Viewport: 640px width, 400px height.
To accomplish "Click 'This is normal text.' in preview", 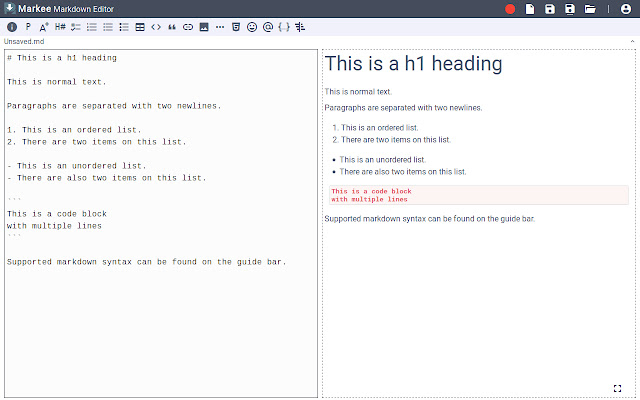I will [x=358, y=91].
